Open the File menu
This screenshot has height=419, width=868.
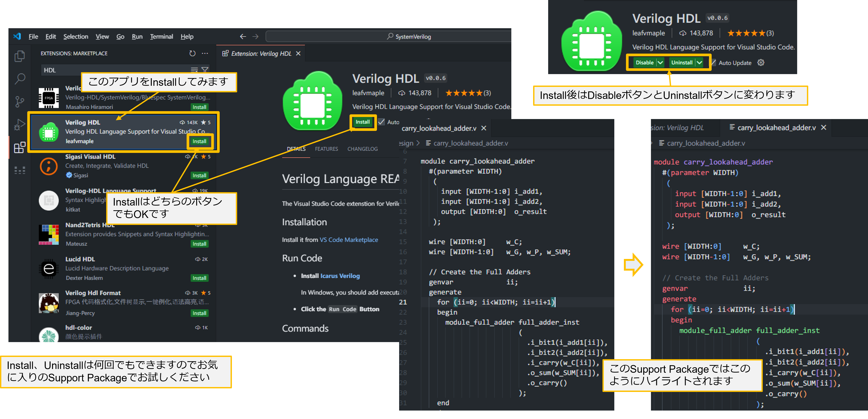point(33,36)
